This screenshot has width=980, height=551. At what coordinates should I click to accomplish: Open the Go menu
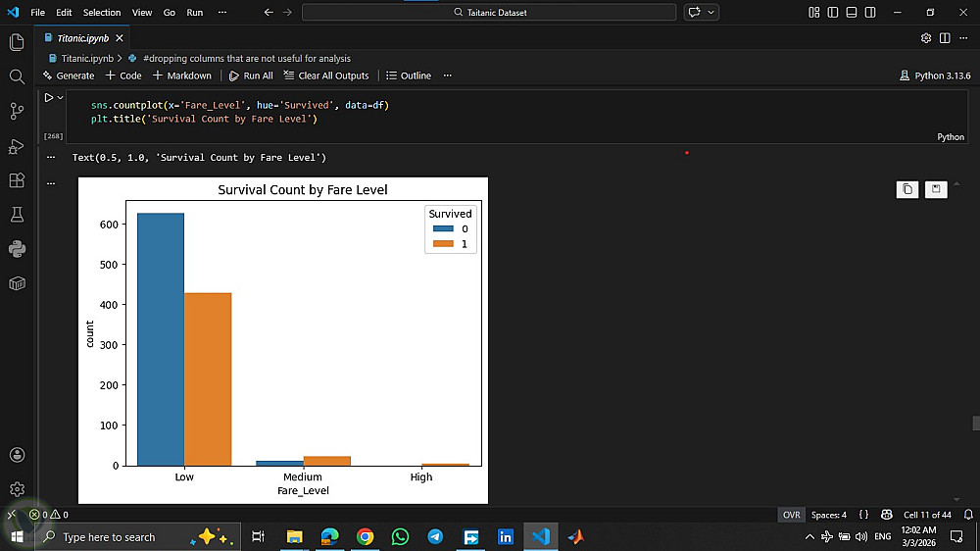tap(170, 13)
